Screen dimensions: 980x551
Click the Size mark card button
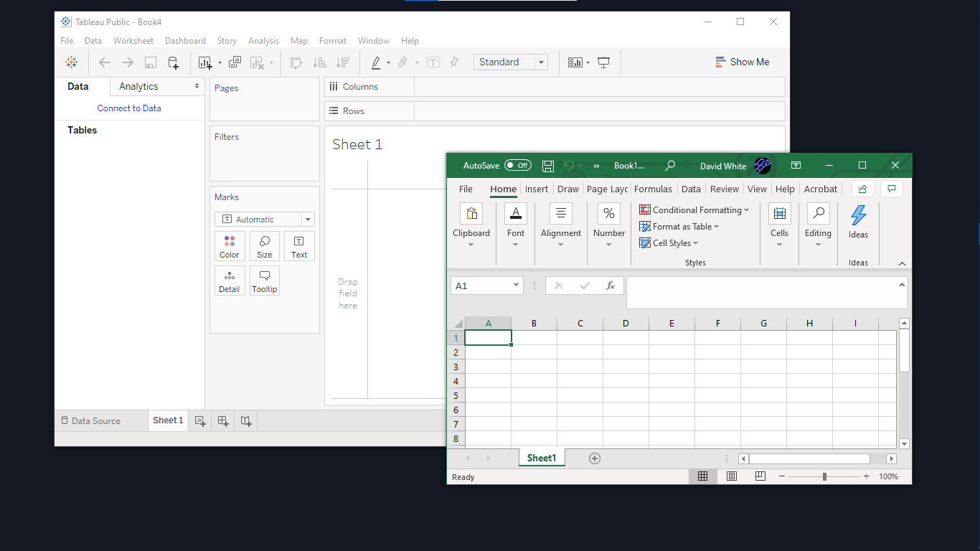[265, 246]
